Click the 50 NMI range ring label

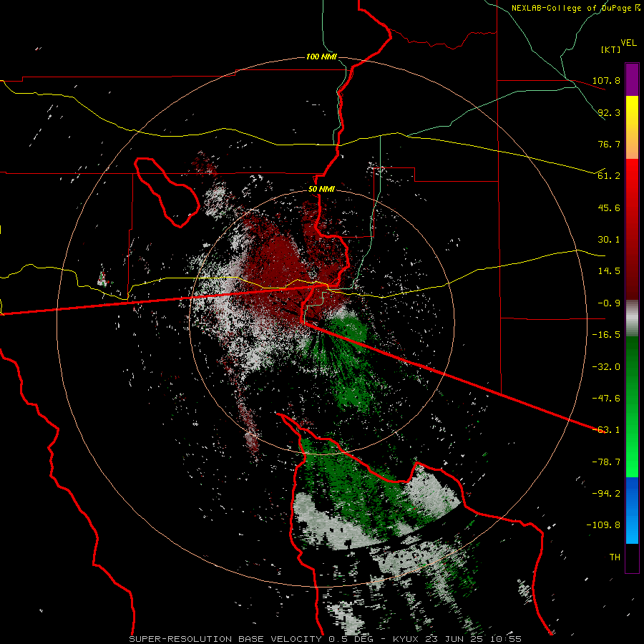pos(321,190)
